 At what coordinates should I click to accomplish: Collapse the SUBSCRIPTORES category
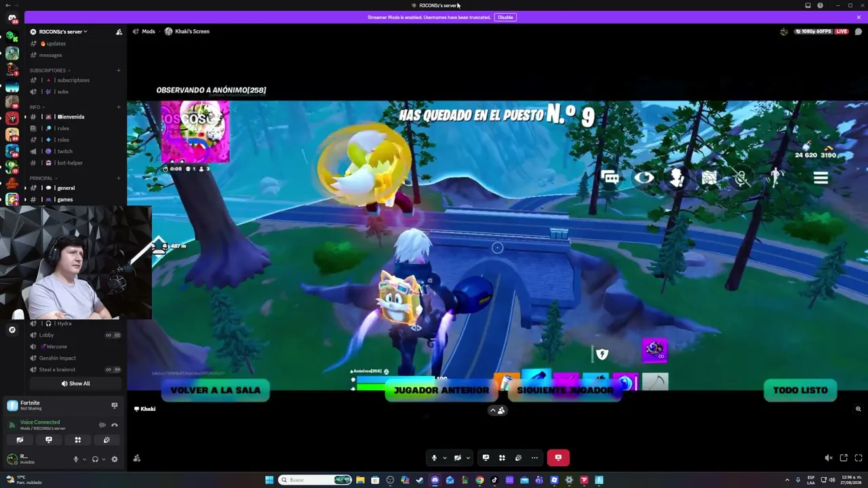click(50, 70)
